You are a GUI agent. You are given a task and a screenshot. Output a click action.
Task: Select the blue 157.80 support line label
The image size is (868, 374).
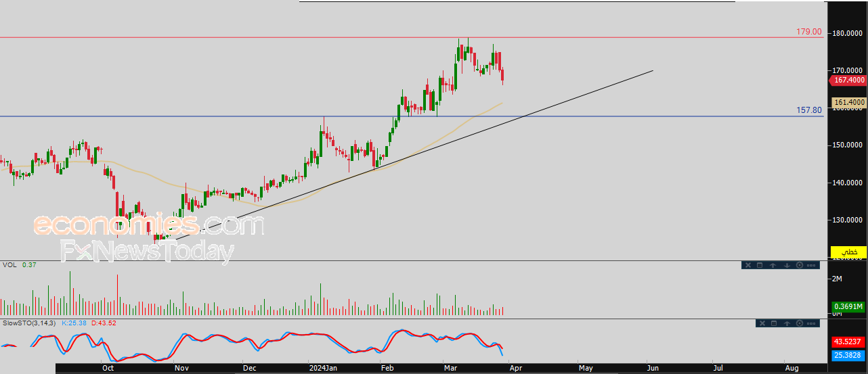point(808,110)
